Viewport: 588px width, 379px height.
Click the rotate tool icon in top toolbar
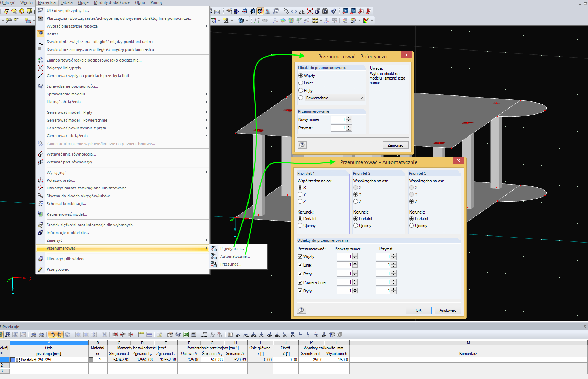(x=294, y=11)
